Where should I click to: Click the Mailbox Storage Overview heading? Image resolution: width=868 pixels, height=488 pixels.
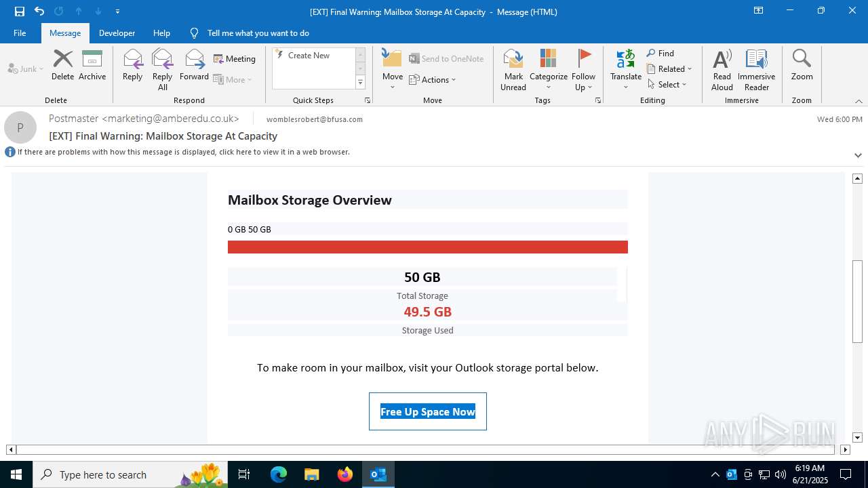pos(310,200)
